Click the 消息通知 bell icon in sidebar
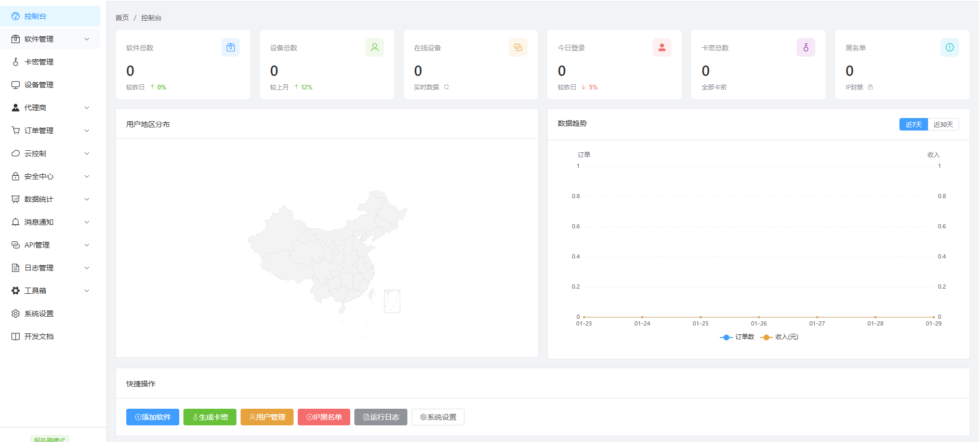The width and height of the screenshot is (980, 442). coord(16,222)
